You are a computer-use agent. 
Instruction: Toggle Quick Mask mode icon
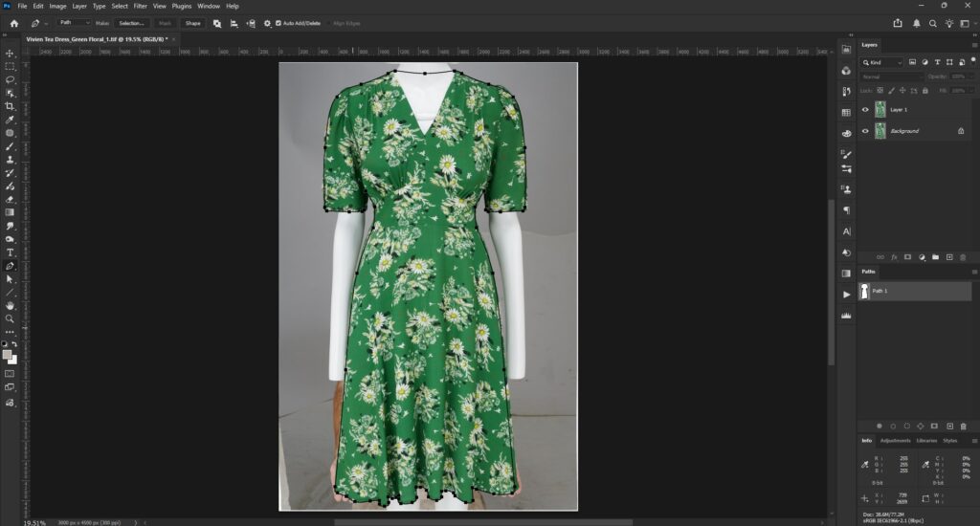click(x=10, y=374)
